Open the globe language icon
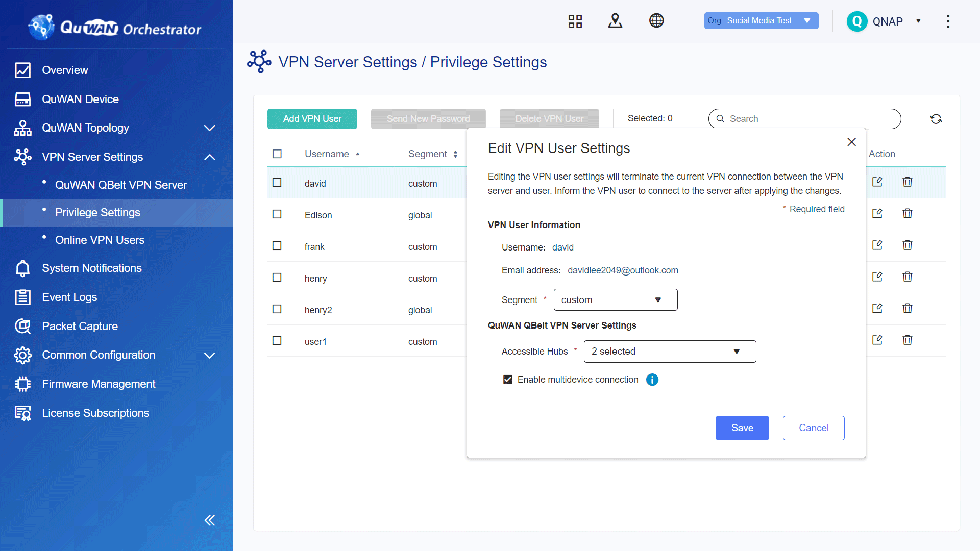Viewport: 980px width, 551px height. tap(656, 21)
